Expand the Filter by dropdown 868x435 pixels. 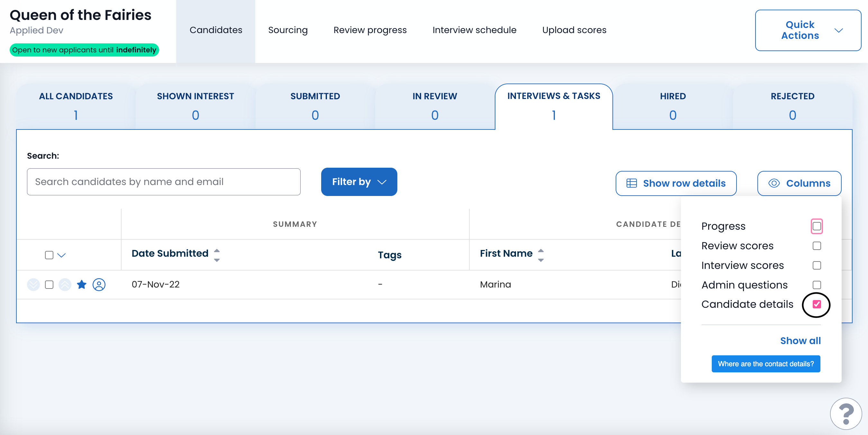click(359, 182)
